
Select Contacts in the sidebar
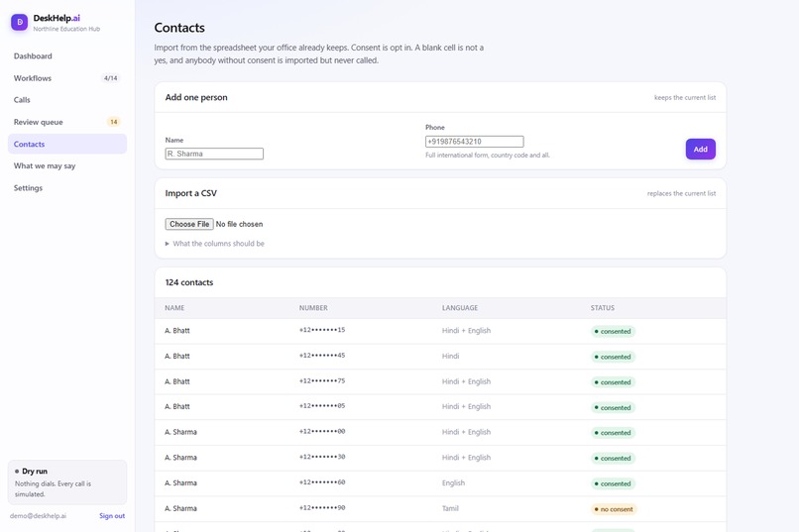click(67, 144)
